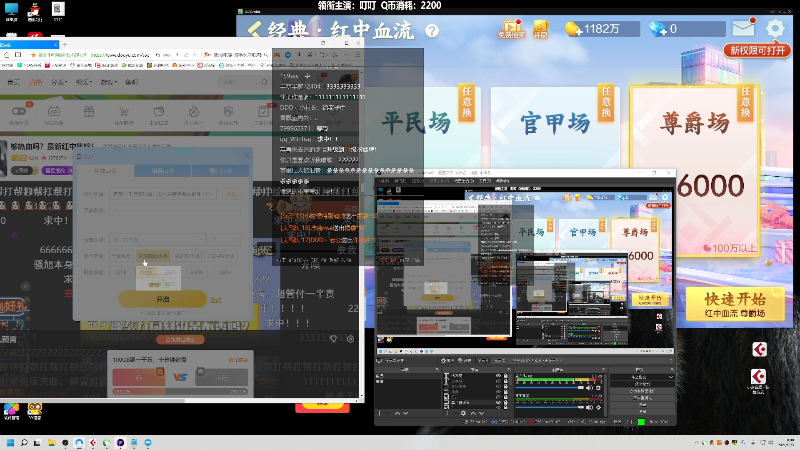
Task: Open the gift box icon in streamer toolbar
Action: pyautogui.click(x=89, y=111)
